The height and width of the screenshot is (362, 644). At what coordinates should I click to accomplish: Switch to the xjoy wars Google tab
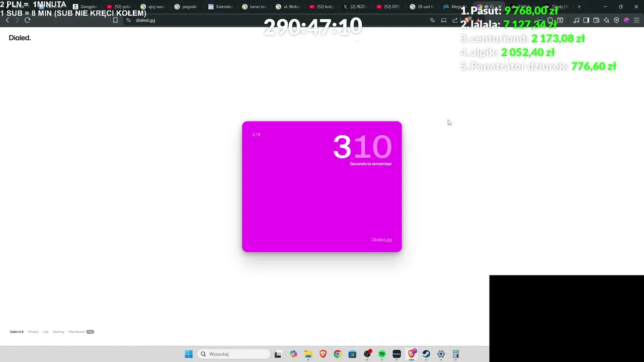point(153,7)
